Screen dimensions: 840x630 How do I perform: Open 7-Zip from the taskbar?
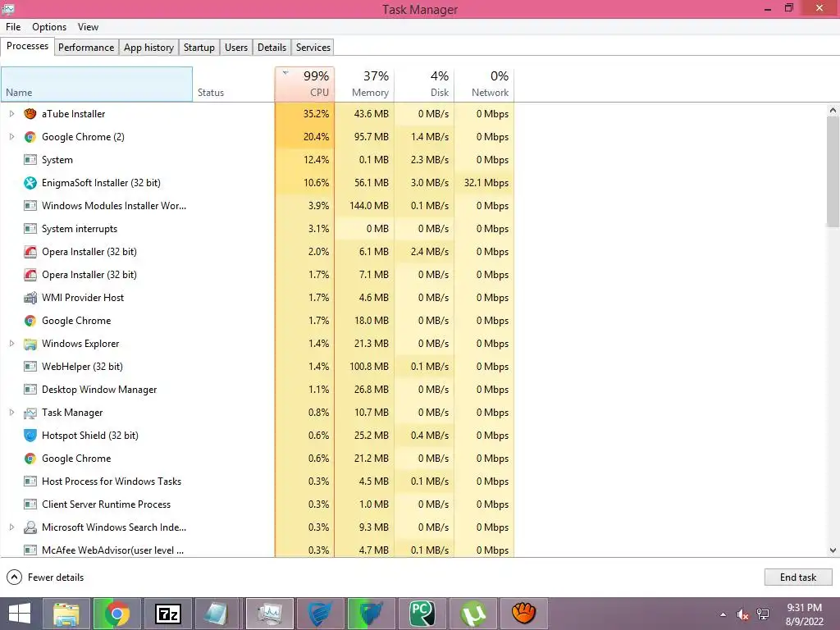(x=167, y=614)
